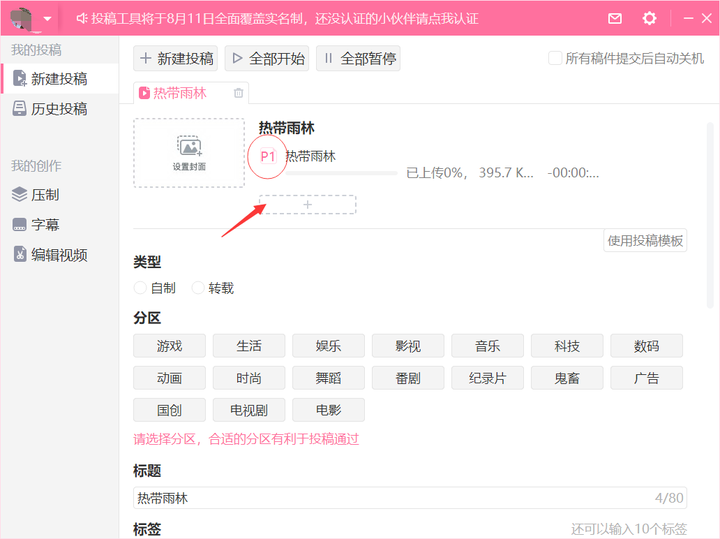Start all uploads with 全部开始
Viewport: 720px width, 539px height.
(x=267, y=58)
